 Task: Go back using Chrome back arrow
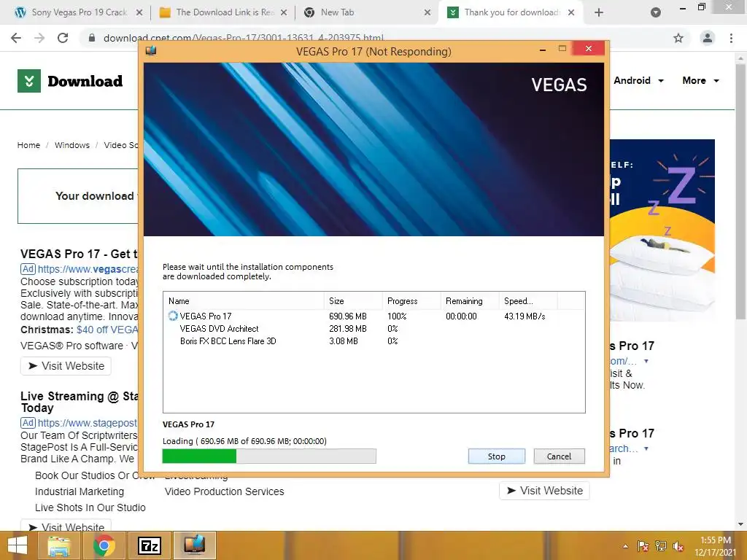(16, 38)
